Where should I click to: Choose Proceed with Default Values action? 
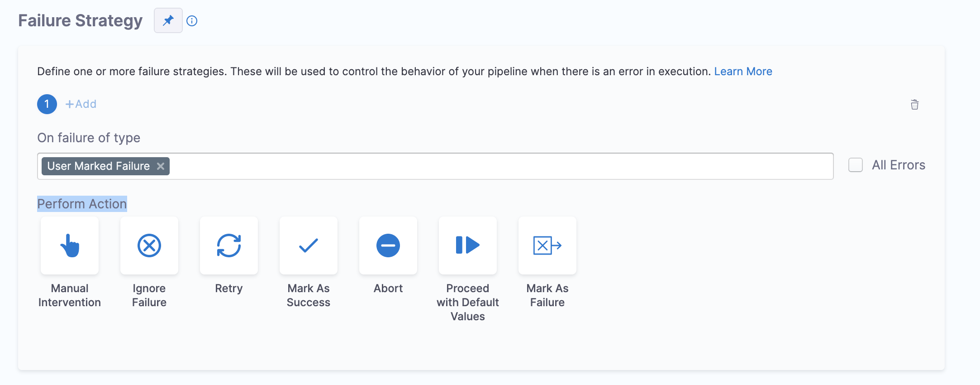(x=468, y=245)
